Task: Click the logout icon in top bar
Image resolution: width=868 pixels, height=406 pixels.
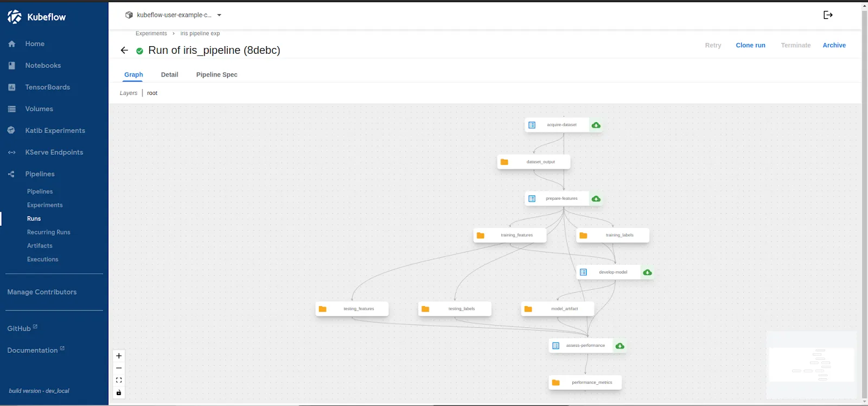Action: coord(828,15)
